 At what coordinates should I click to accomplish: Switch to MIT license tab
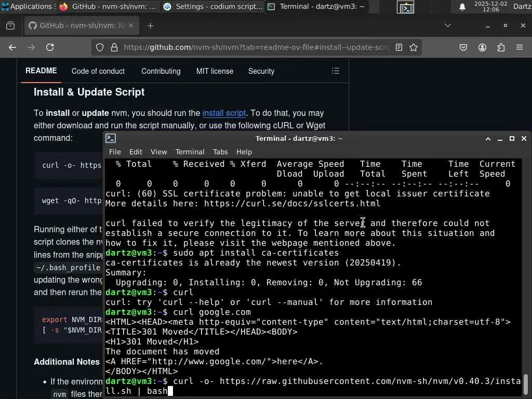tap(215, 71)
